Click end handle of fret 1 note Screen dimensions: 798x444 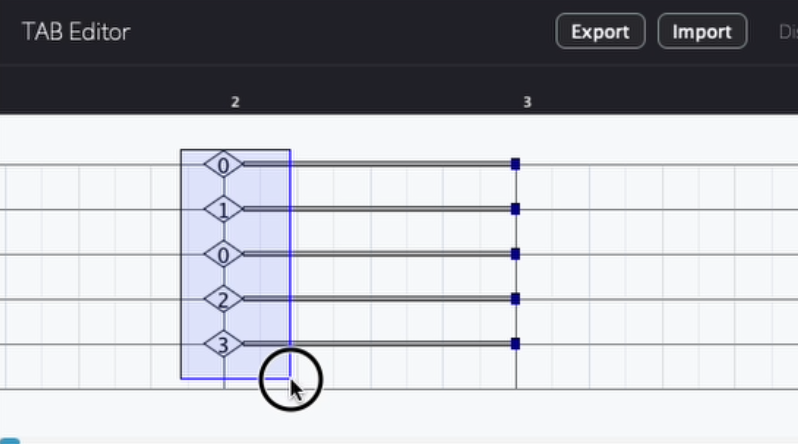(x=515, y=209)
